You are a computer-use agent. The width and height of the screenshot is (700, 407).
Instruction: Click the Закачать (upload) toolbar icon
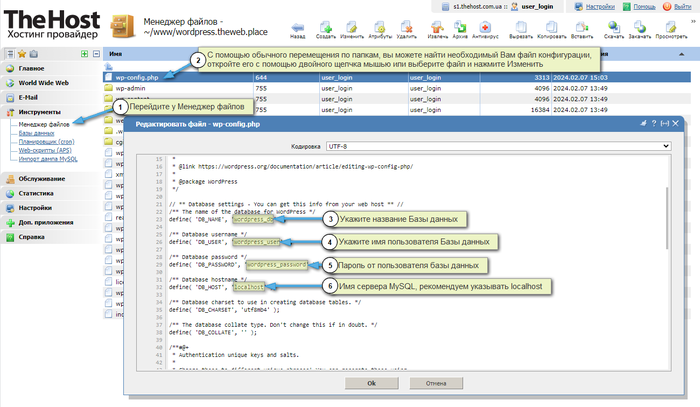[x=640, y=30]
